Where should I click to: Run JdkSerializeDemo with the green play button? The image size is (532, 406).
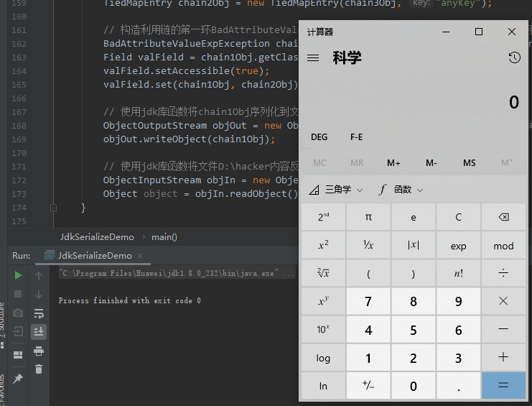pos(18,275)
